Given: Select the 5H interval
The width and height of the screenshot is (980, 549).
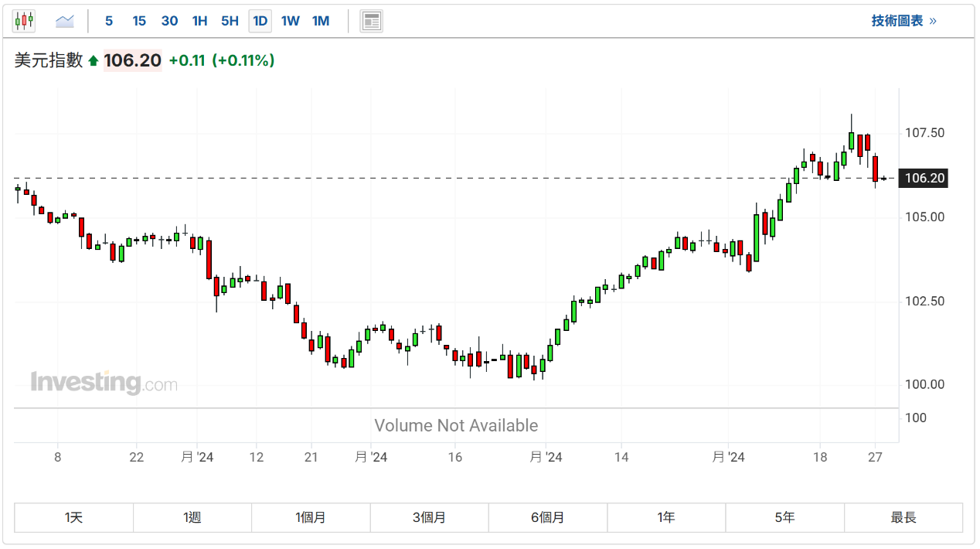Looking at the screenshot, I should [x=230, y=21].
